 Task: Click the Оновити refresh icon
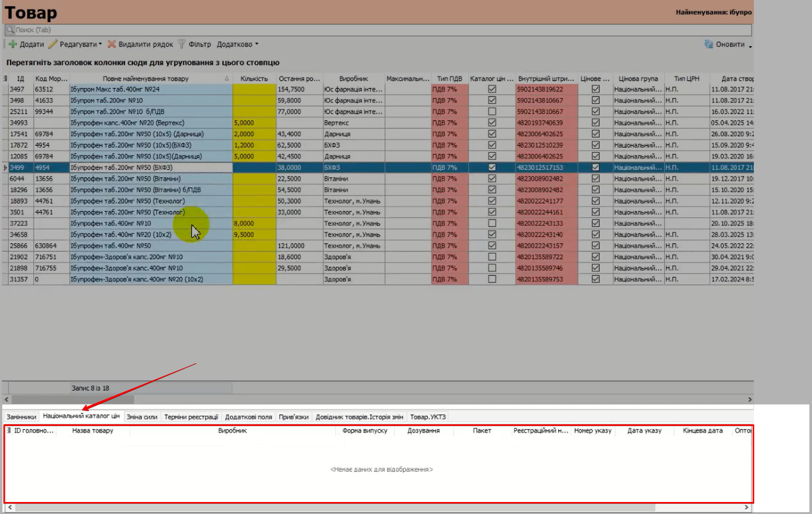708,44
